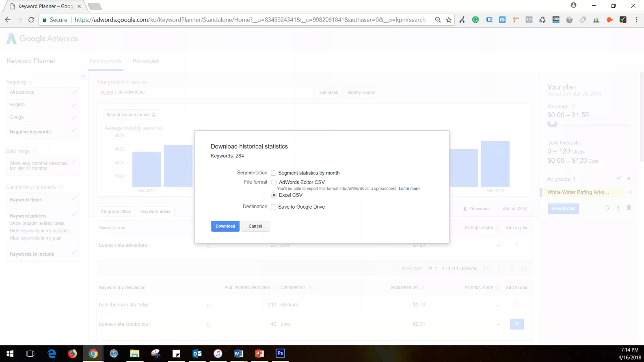Go to next keywords page arrow
The height and width of the screenshot is (362, 644).
click(512, 268)
